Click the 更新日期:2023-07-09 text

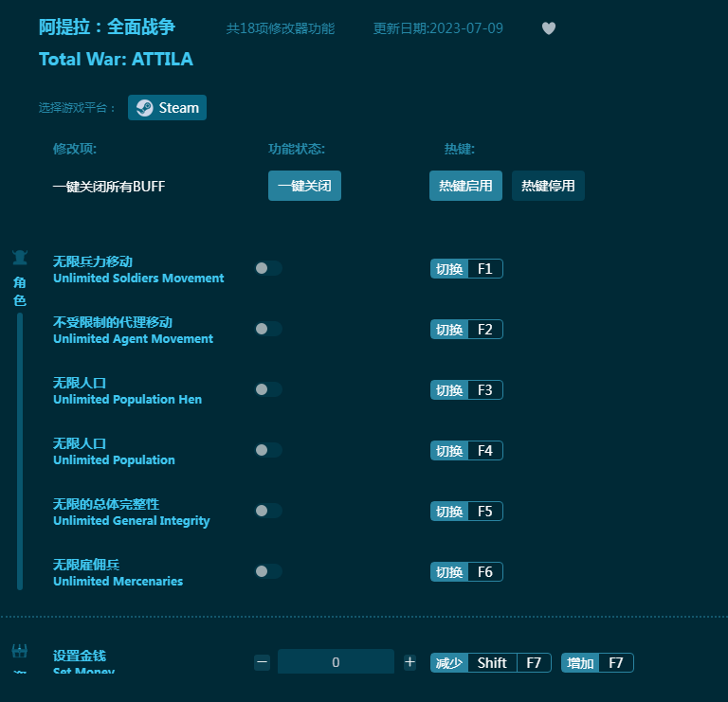[x=438, y=28]
